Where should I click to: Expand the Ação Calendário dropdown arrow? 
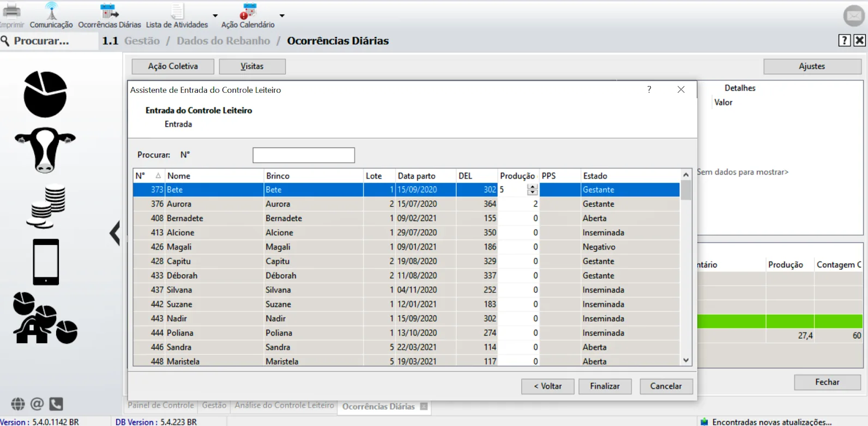(282, 16)
